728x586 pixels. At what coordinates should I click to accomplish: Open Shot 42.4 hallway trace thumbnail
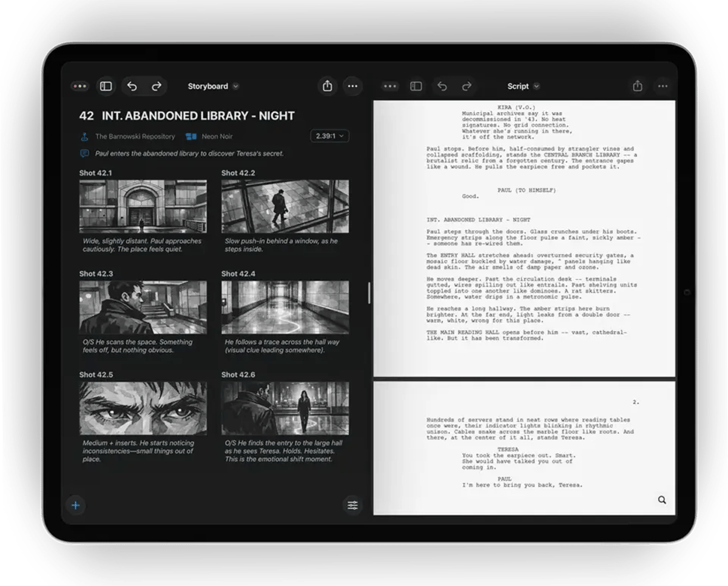click(x=285, y=307)
